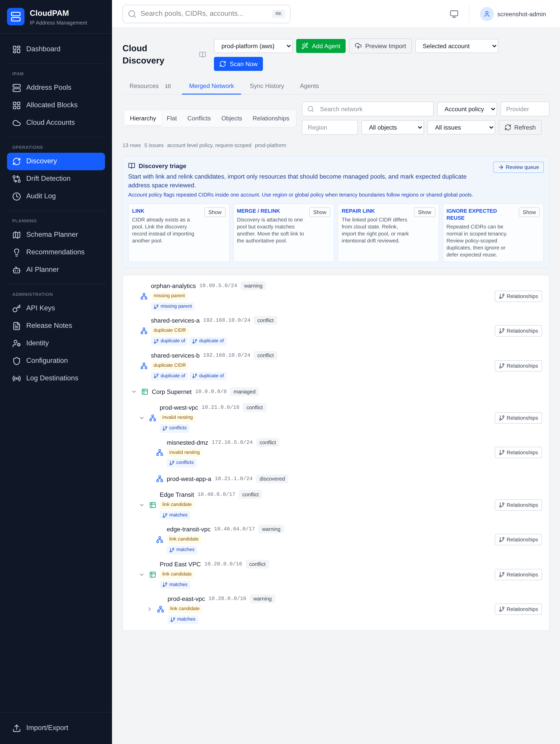Open the All objects filter dropdown
The width and height of the screenshot is (560, 744).
coord(392,128)
